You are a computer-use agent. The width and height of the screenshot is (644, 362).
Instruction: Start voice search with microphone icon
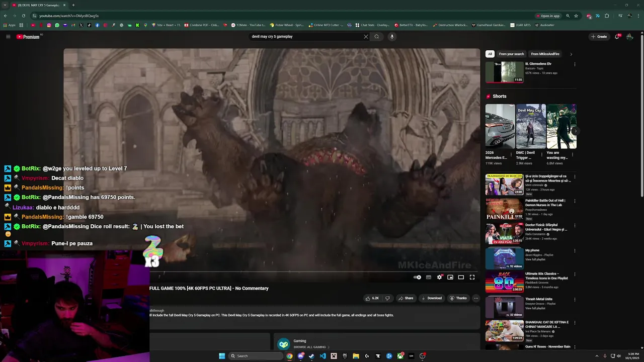[x=392, y=37]
